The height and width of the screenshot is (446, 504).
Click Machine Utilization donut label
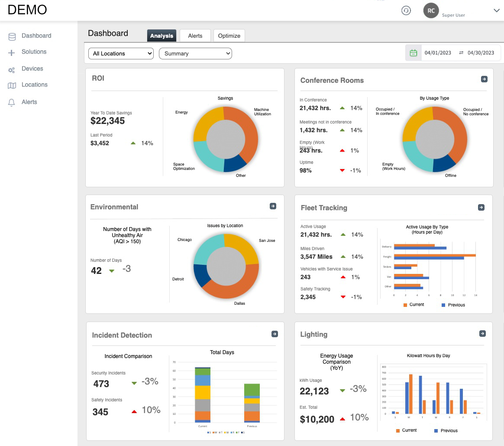(x=262, y=112)
